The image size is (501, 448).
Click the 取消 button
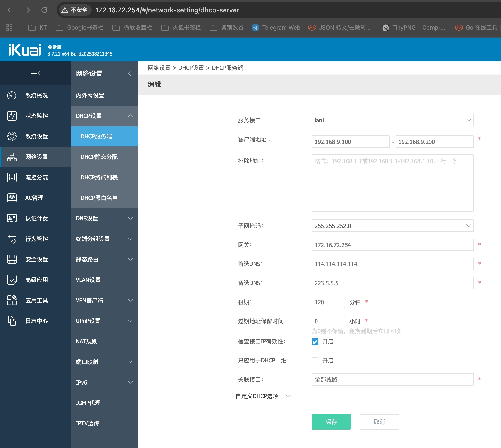[379, 422]
